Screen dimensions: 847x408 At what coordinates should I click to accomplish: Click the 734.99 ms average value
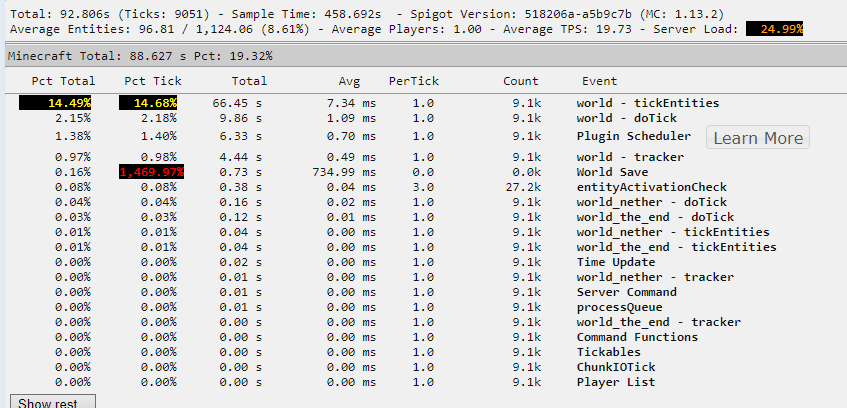click(x=345, y=172)
